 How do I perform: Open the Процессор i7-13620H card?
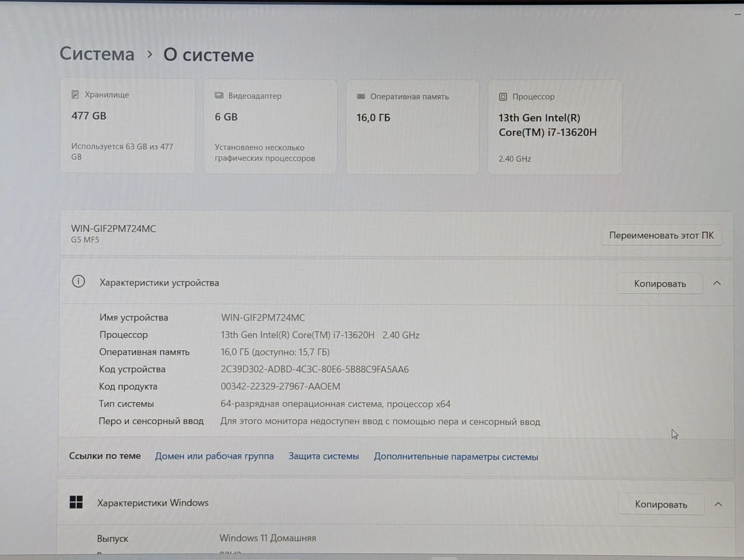[555, 127]
